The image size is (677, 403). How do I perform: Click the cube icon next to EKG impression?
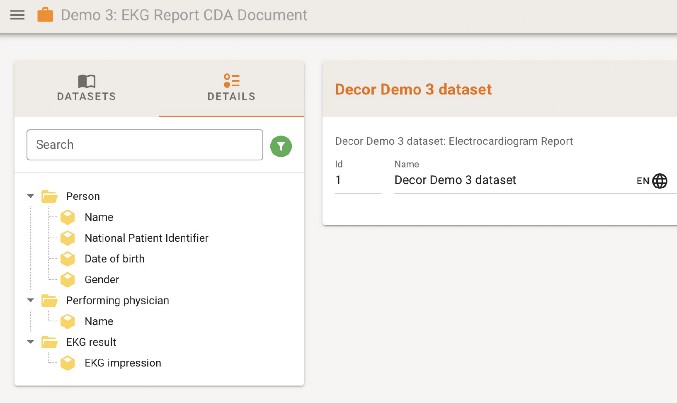68,363
